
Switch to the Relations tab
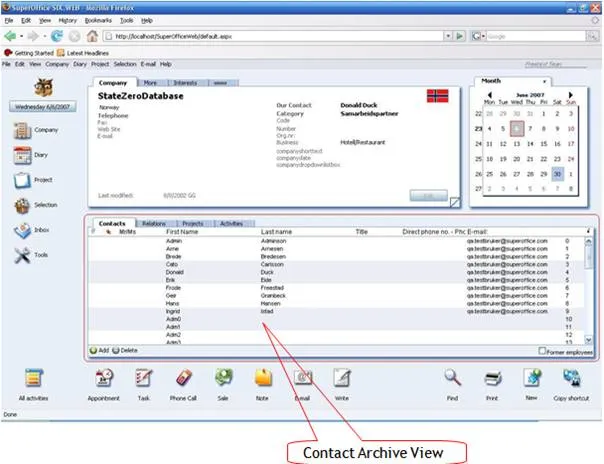coord(153,224)
